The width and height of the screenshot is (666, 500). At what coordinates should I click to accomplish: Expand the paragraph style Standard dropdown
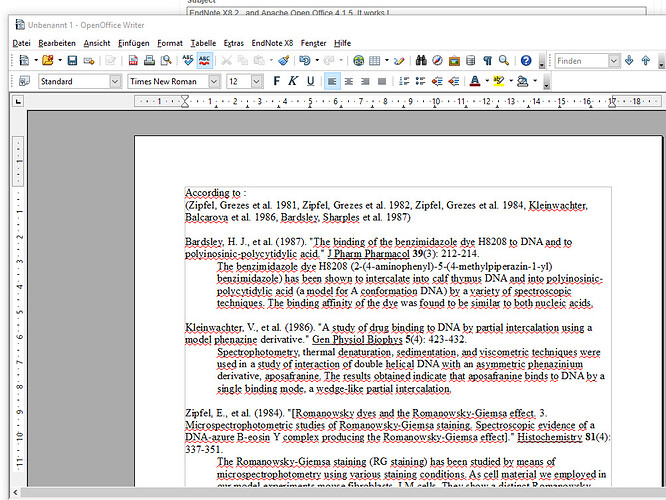tap(115, 81)
